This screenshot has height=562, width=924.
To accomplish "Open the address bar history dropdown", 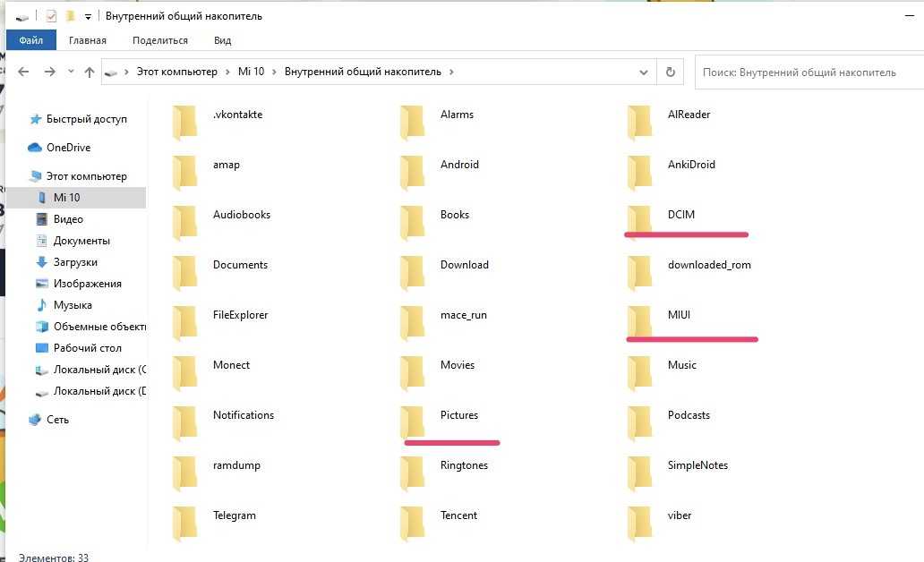I will 644,72.
